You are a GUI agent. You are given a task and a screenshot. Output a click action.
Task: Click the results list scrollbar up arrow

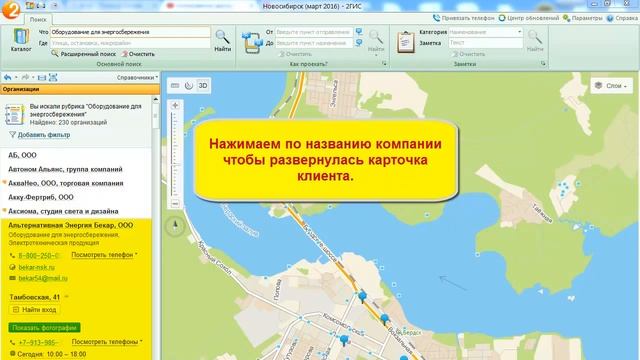point(156,99)
